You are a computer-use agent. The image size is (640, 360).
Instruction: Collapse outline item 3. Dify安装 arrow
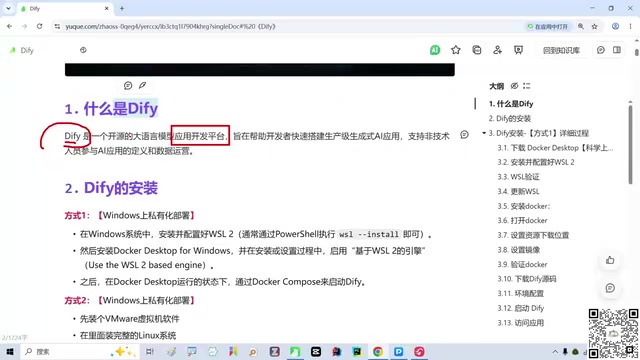coord(484,133)
